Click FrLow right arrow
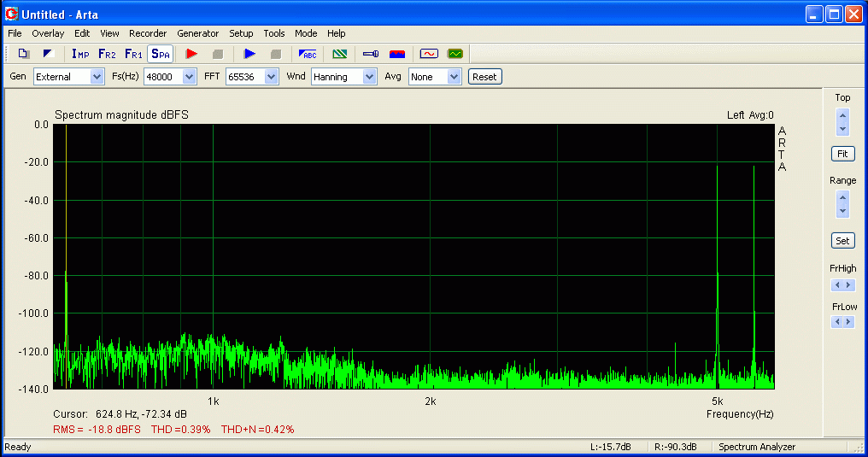Screen dimensions: 868x457 click(x=848, y=321)
